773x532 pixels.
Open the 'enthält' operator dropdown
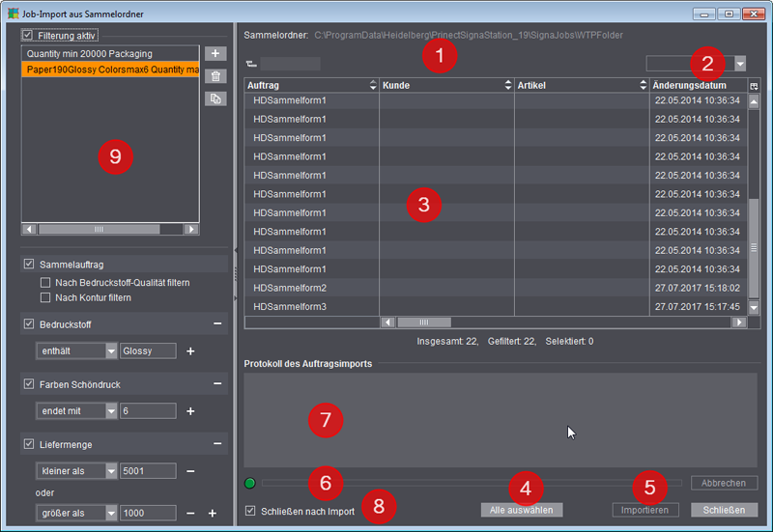(111, 351)
